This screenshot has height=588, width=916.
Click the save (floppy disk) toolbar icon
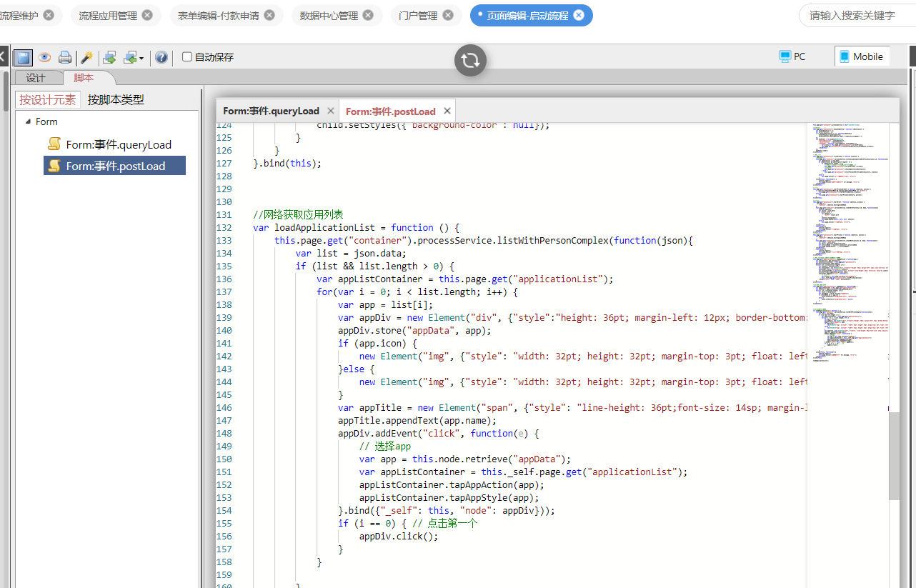click(x=23, y=57)
